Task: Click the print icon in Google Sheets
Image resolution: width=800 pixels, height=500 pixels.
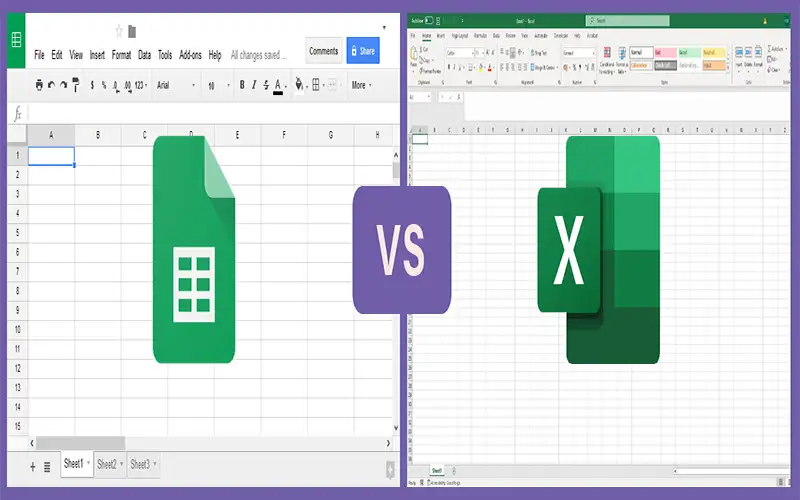Action: pos(39,86)
